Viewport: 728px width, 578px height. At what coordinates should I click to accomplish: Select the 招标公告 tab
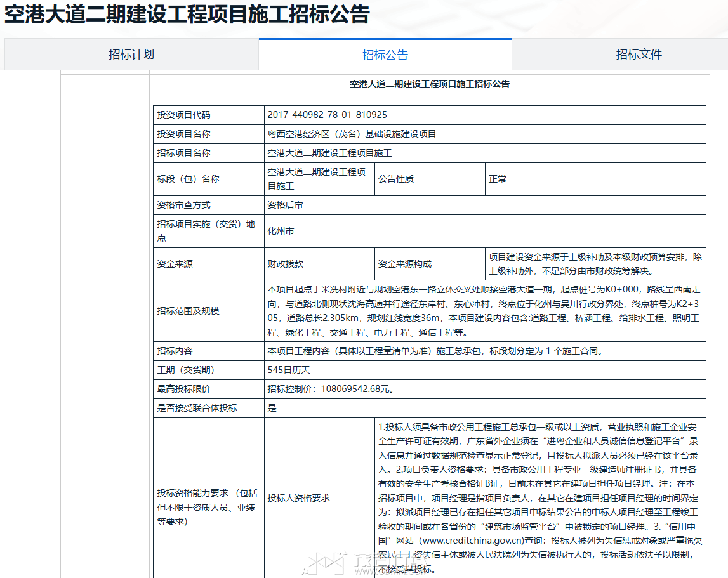[x=385, y=55]
